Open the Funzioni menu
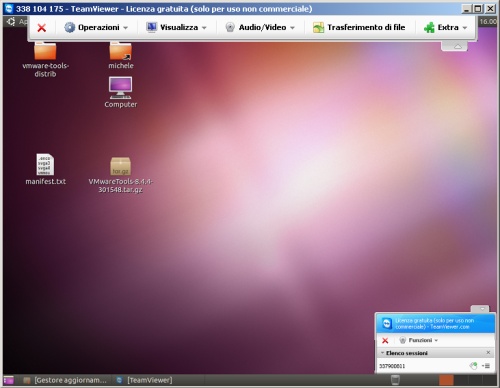This screenshot has width=500, height=388. pyautogui.click(x=419, y=340)
